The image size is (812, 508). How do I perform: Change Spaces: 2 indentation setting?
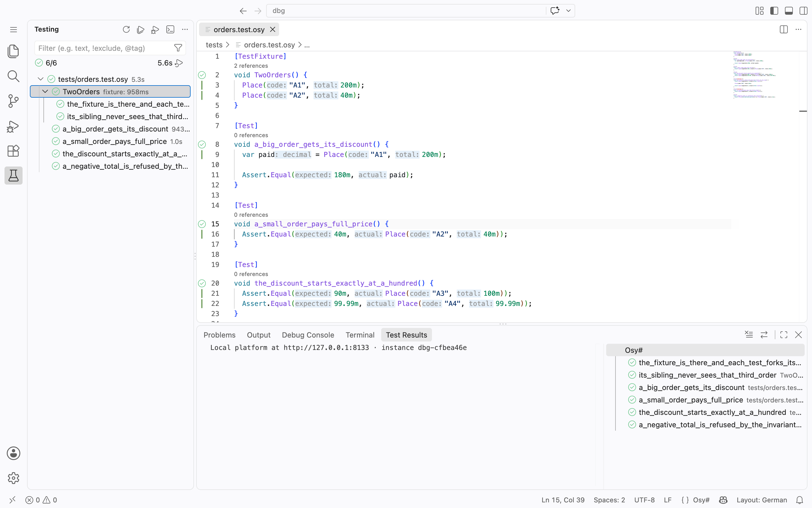click(x=609, y=500)
